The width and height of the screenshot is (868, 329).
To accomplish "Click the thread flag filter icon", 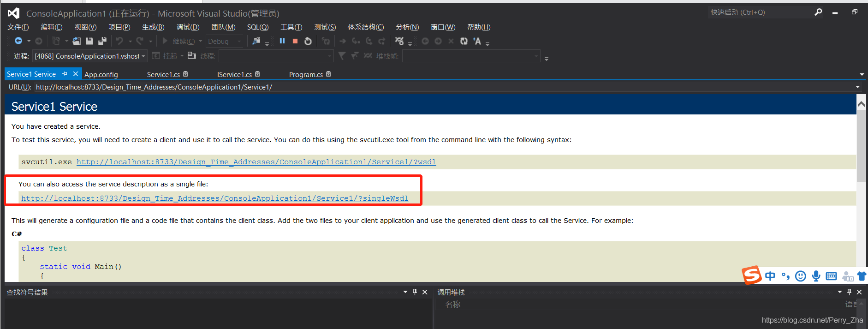I will coord(342,56).
